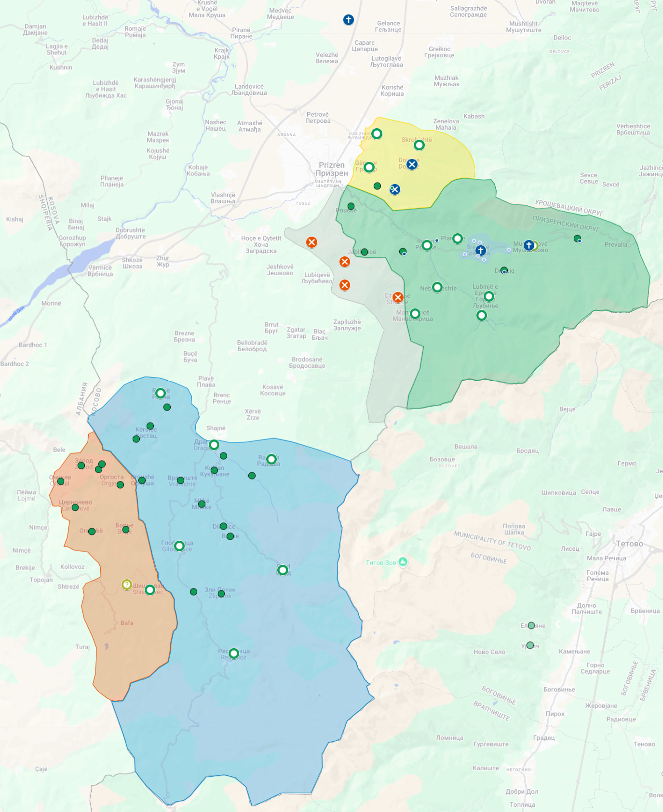Open the ring marker on Nebregoshtë
The width and height of the screenshot is (663, 812).
[437, 287]
